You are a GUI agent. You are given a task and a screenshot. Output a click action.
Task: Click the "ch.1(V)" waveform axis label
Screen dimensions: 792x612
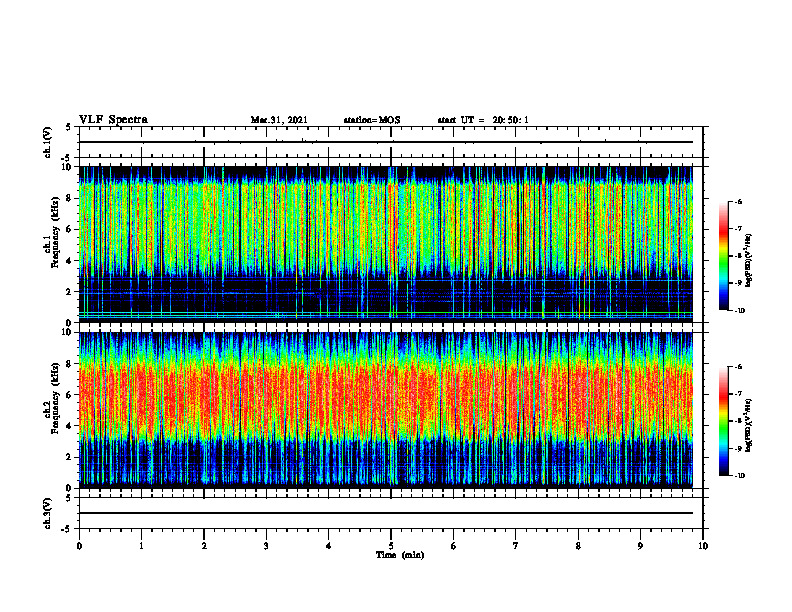pos(48,142)
